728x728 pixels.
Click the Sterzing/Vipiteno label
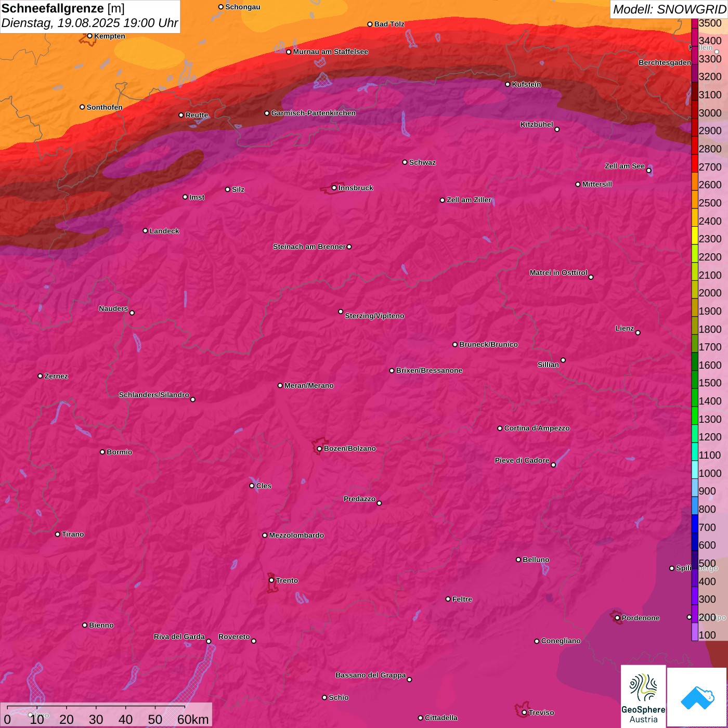pos(374,316)
